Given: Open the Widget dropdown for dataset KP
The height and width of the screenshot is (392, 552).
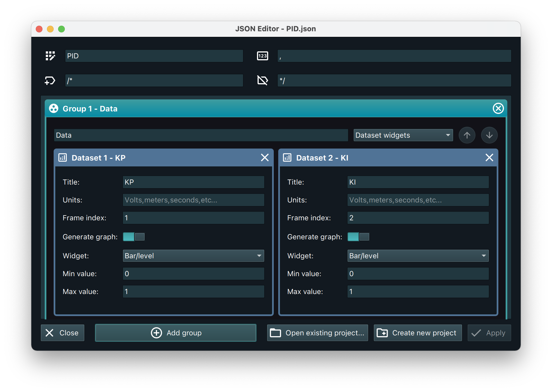Looking at the screenshot, I should click(193, 256).
